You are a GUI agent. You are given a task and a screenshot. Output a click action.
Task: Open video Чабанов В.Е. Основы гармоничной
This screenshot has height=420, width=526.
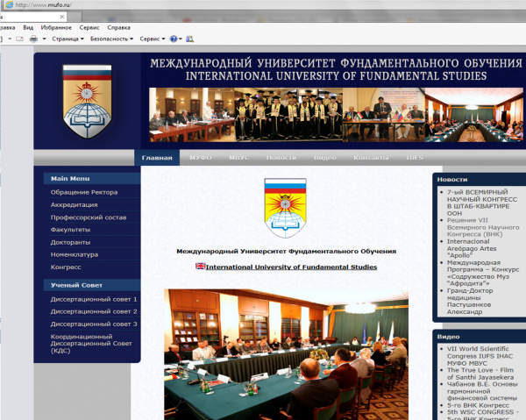pyautogui.click(x=482, y=391)
